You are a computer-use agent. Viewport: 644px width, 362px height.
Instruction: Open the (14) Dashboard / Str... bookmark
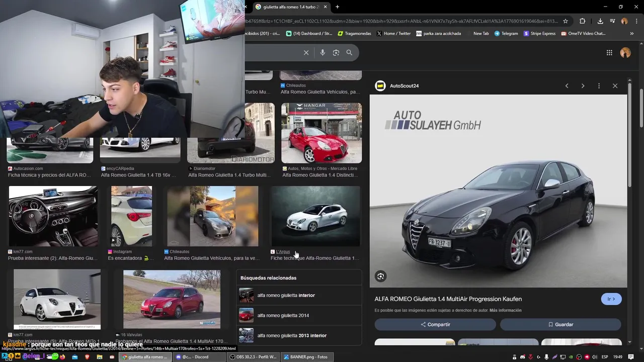click(309, 34)
